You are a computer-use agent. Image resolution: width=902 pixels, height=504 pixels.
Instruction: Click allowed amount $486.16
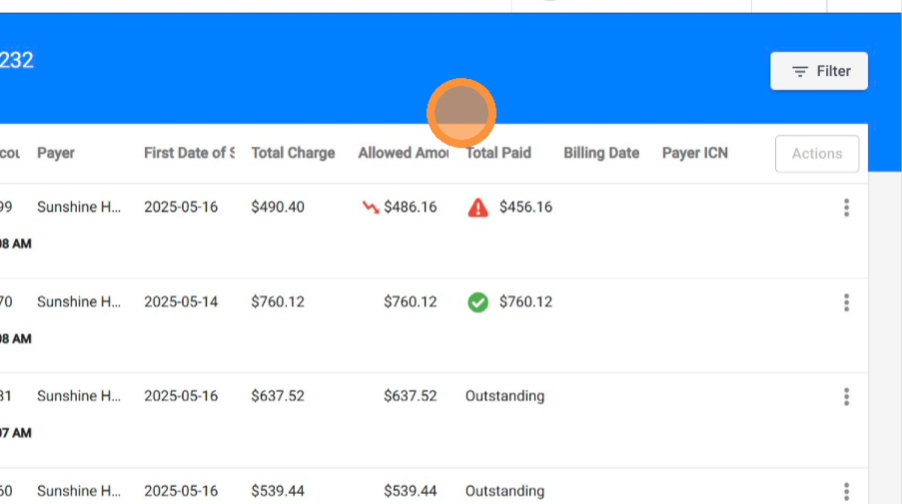410,207
